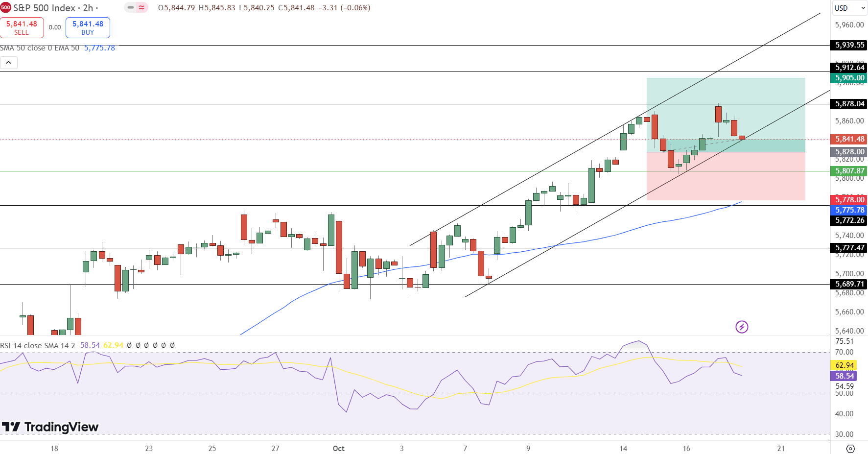
Task: Click the red 5,841.48 current price label
Action: tap(849, 139)
